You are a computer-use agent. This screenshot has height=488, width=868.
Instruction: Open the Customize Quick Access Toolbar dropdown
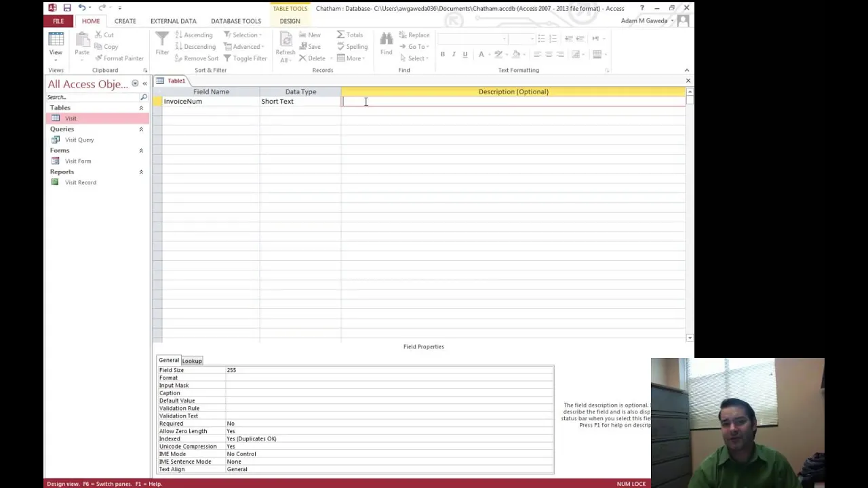120,8
